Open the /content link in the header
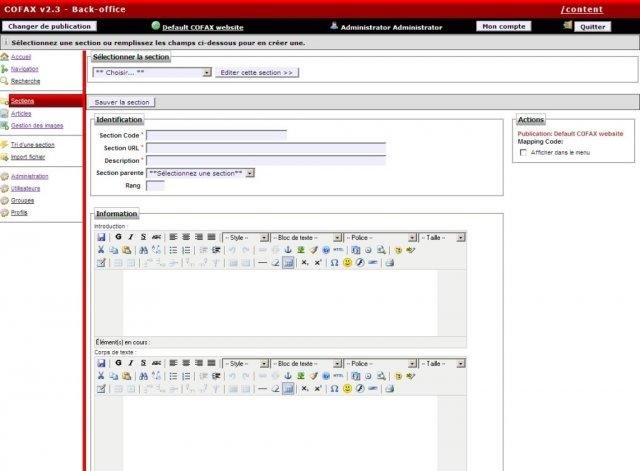 [582, 9]
